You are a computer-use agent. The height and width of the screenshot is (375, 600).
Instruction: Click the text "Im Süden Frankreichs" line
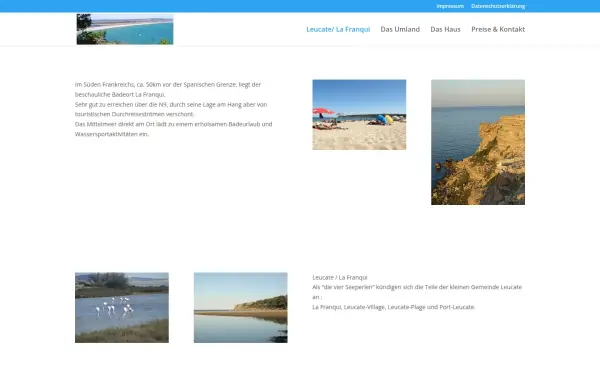168,85
